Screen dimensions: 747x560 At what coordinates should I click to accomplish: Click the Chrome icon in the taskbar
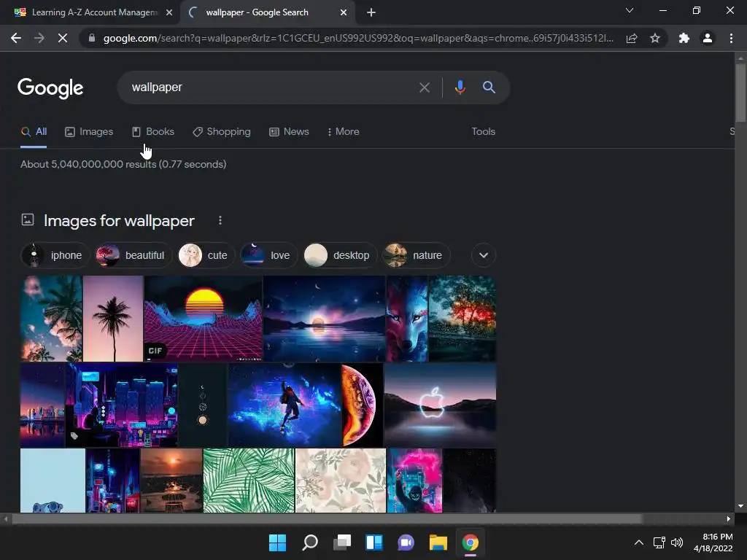471,542
